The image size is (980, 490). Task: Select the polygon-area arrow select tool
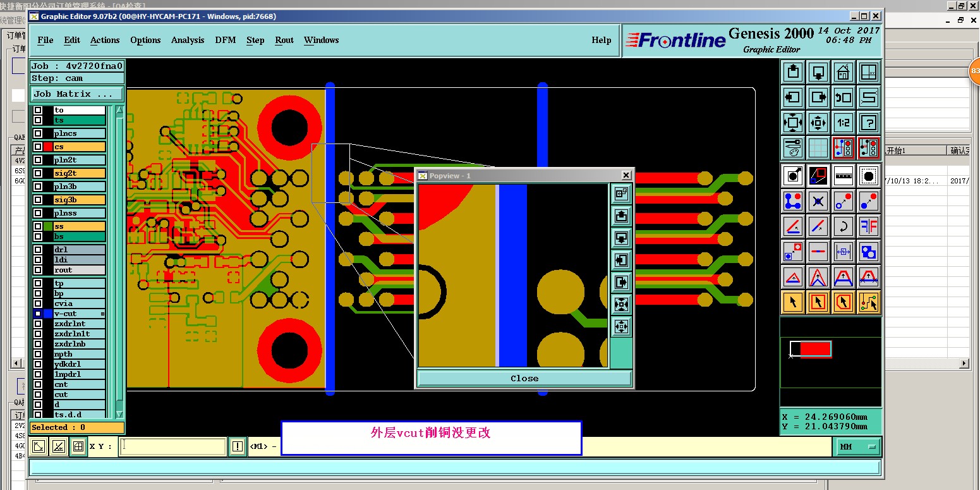(x=844, y=302)
